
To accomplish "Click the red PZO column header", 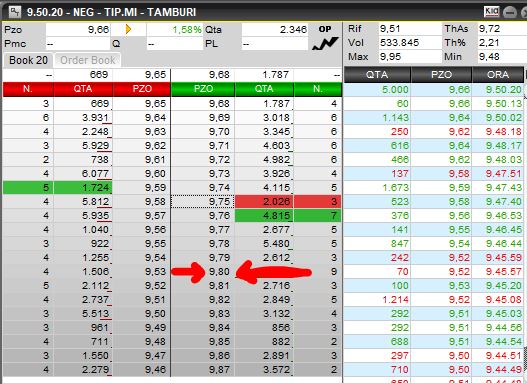I will tap(141, 89).
